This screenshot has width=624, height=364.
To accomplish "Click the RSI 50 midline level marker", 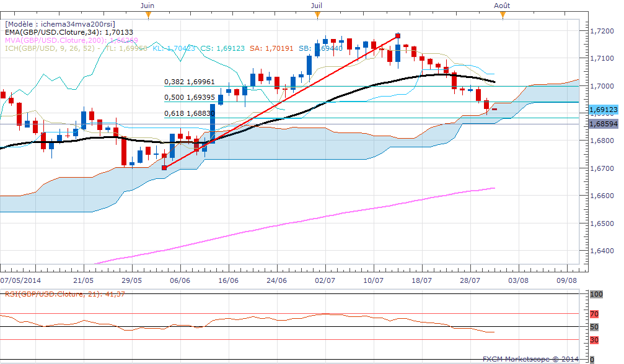I will [594, 327].
